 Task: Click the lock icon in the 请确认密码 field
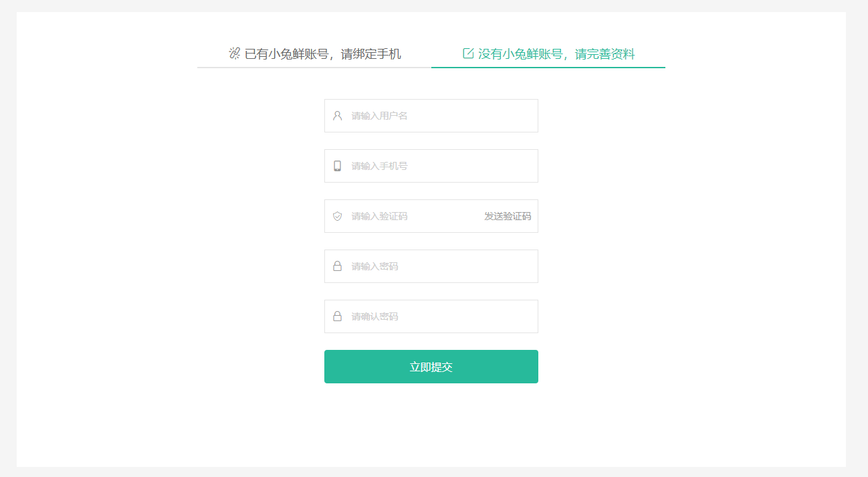(x=337, y=316)
